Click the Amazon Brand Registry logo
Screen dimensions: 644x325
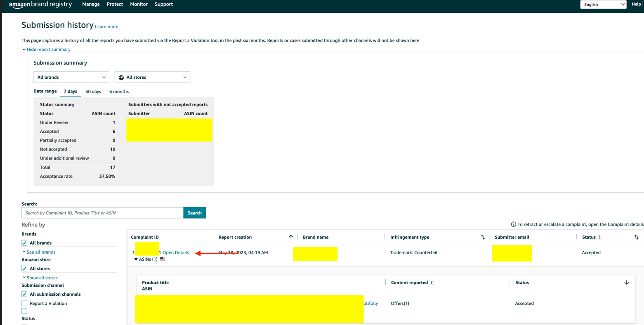(40, 5)
